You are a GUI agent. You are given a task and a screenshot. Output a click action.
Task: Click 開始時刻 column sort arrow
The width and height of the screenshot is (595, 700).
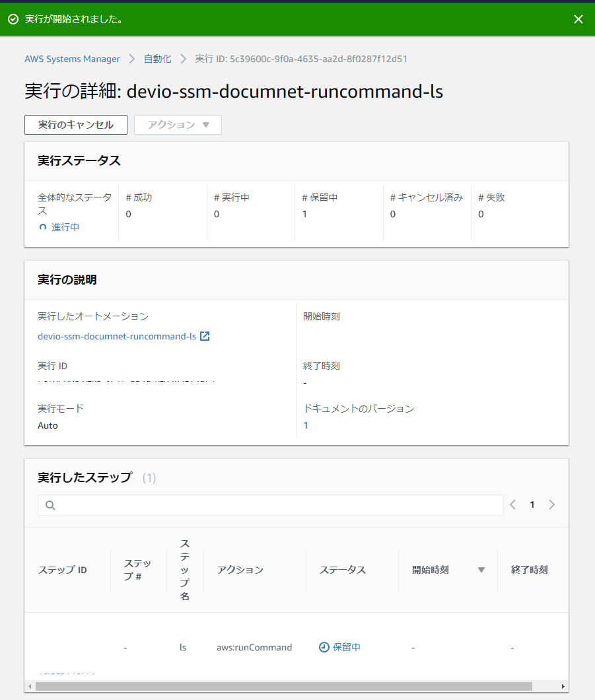[481, 570]
